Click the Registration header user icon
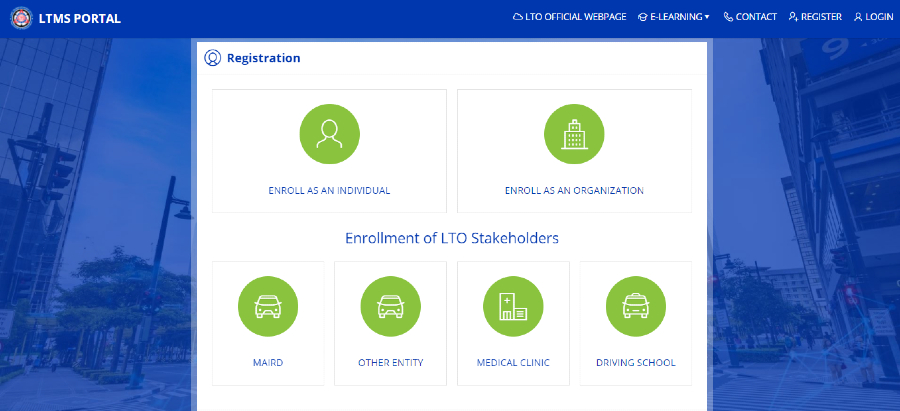 [x=212, y=58]
